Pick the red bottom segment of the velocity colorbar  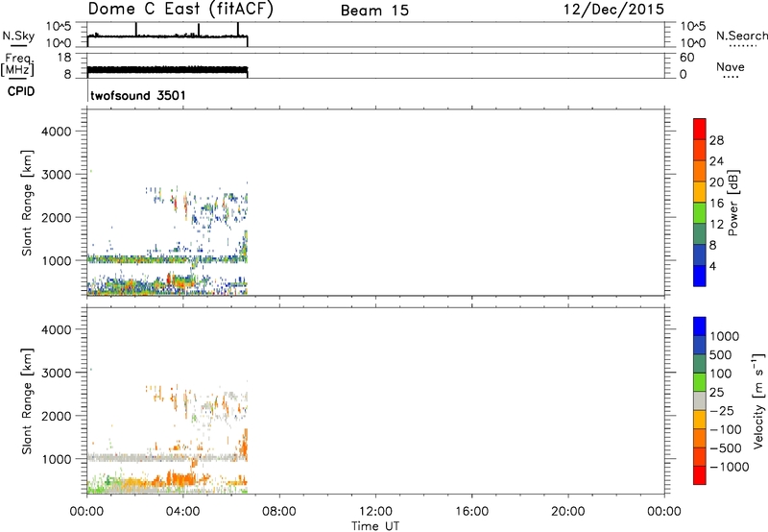click(x=700, y=475)
